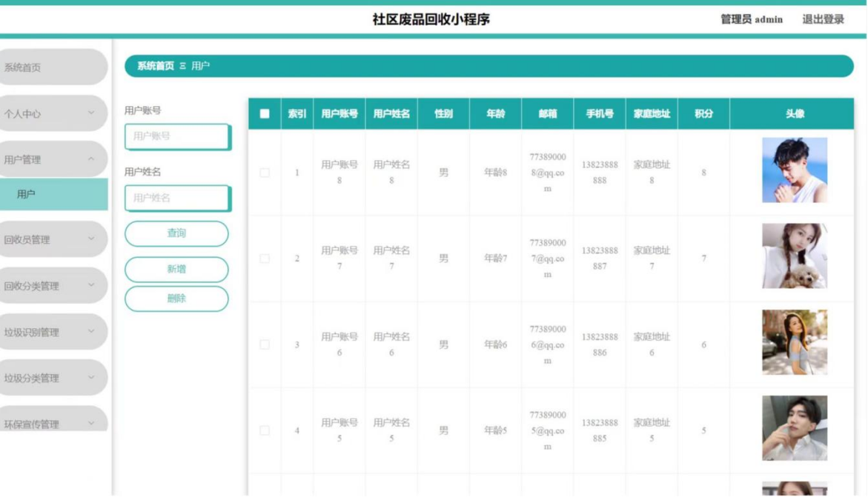Click the 查询 search button
Viewport: 868px width, 497px height.
[176, 233]
